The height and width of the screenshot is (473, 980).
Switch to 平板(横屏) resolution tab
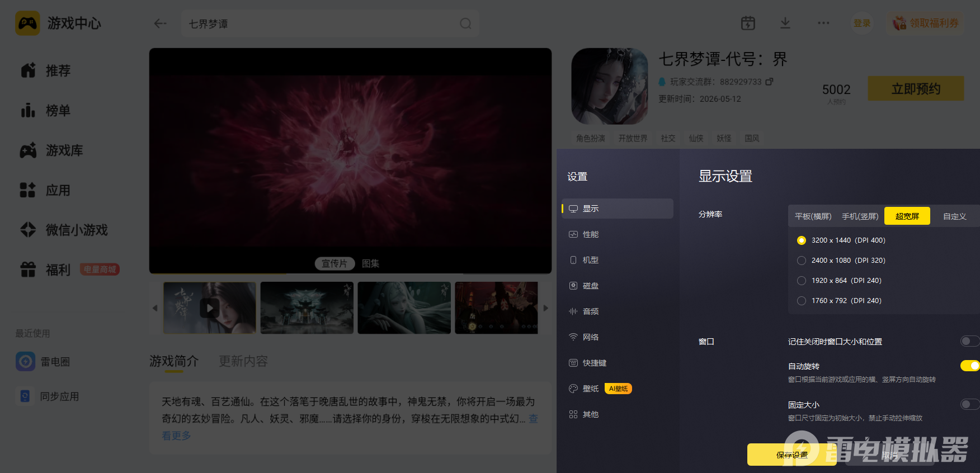click(x=813, y=216)
